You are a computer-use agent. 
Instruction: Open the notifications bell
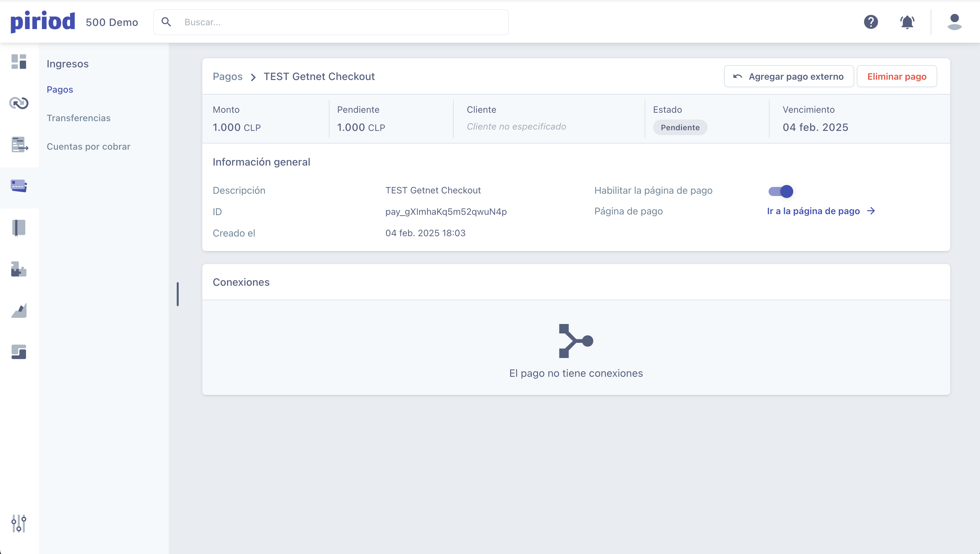[x=907, y=22]
